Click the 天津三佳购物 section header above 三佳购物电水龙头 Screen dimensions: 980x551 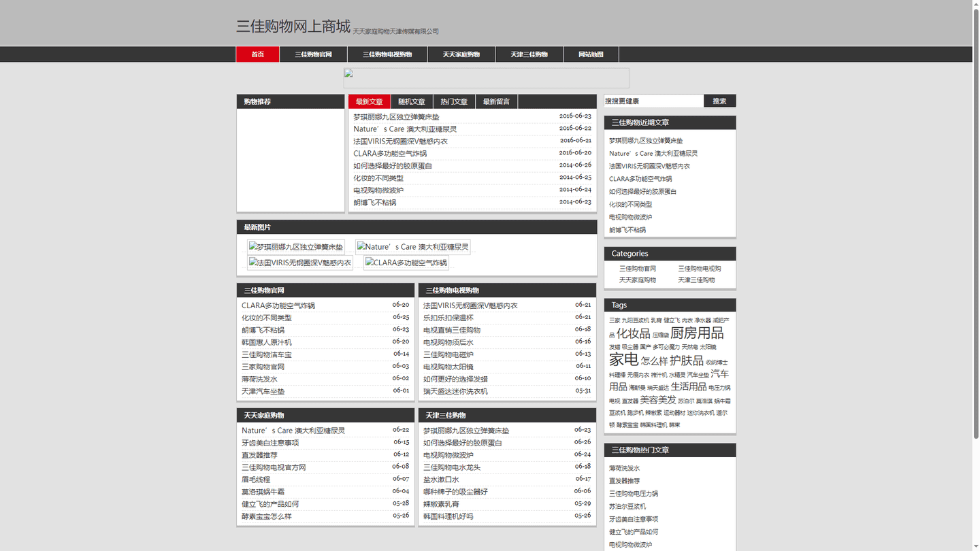pyautogui.click(x=446, y=416)
